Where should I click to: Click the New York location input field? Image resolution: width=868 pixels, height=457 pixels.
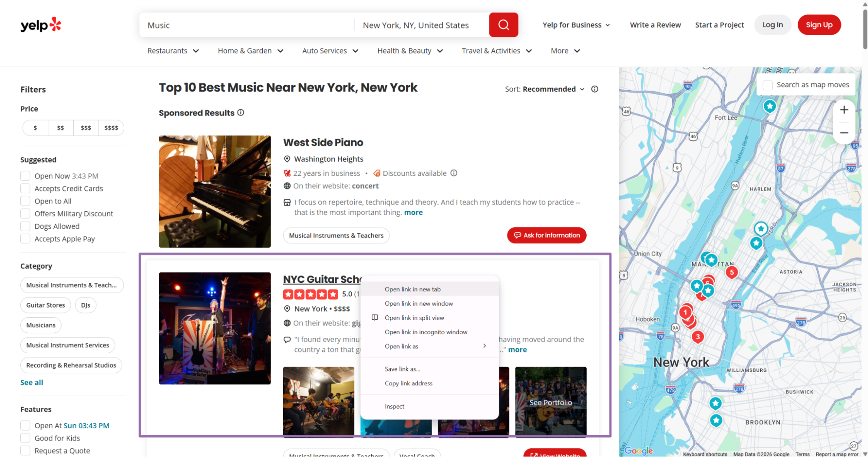(422, 25)
